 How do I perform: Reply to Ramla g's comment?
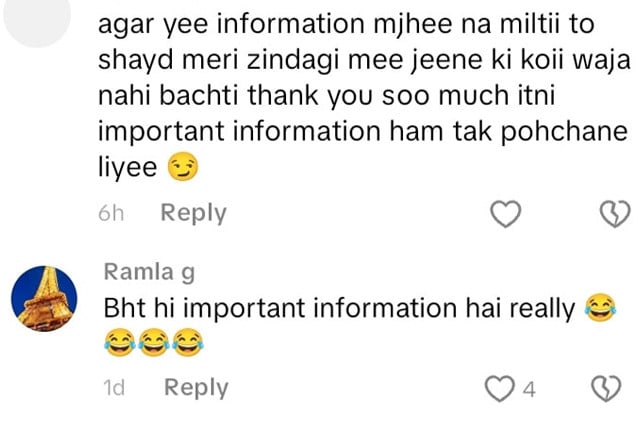(x=196, y=388)
